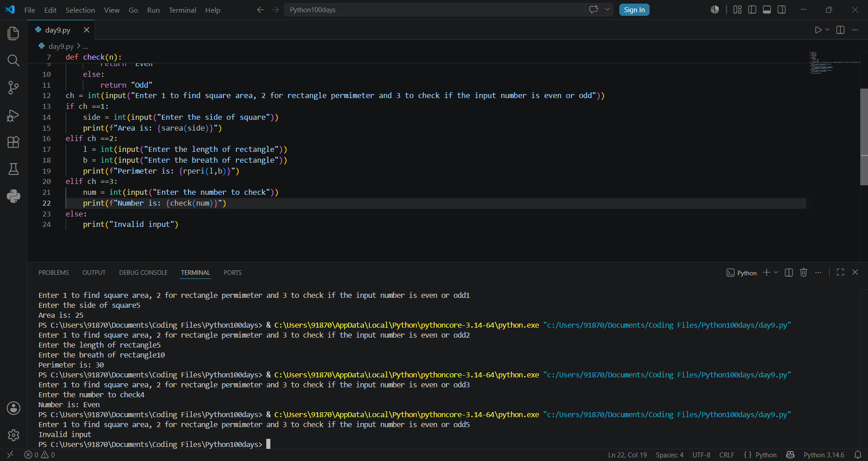Go forward using the navigation arrow
Viewport: 868px width, 461px height.
coord(275,10)
